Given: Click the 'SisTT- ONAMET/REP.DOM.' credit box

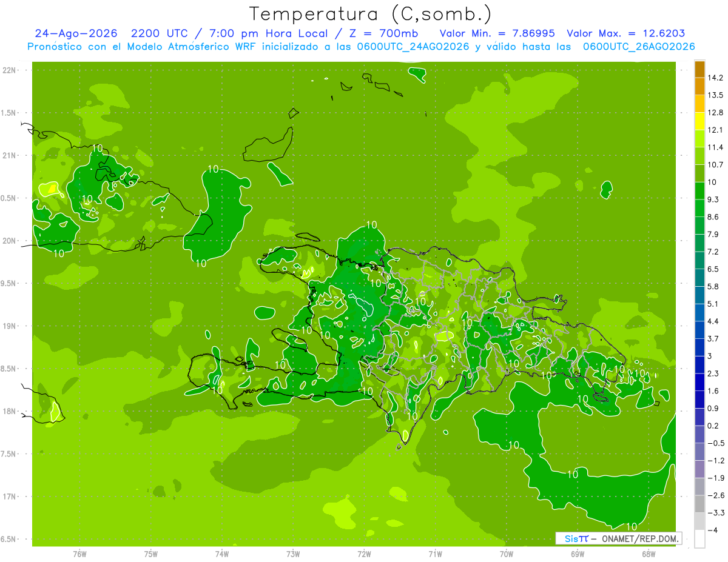Looking at the screenshot, I should 619,538.
